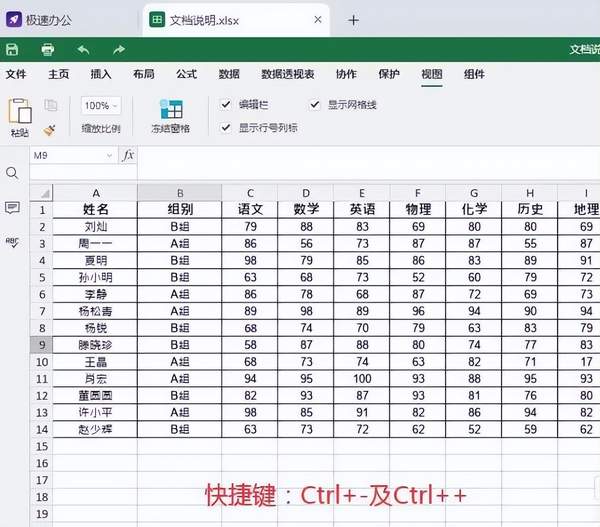
Task: Click the fx insert function icon
Action: click(x=128, y=155)
